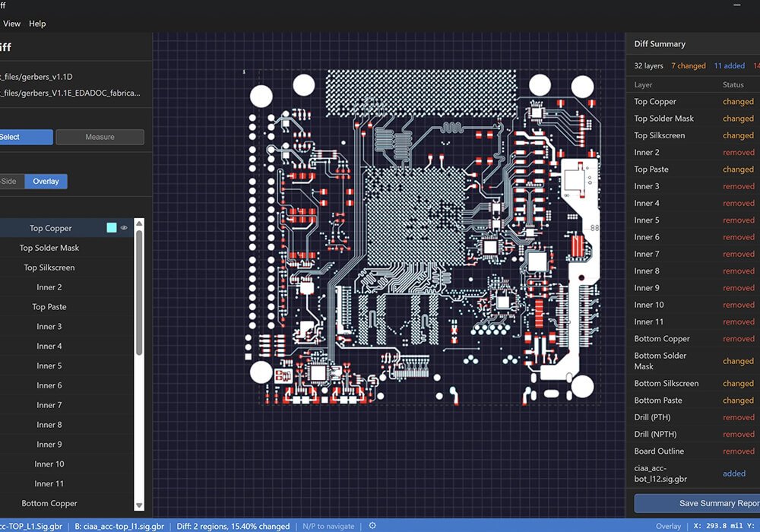Select Inner 9 in left layer list
Viewport: 760px width, 532px height.
(x=66, y=445)
